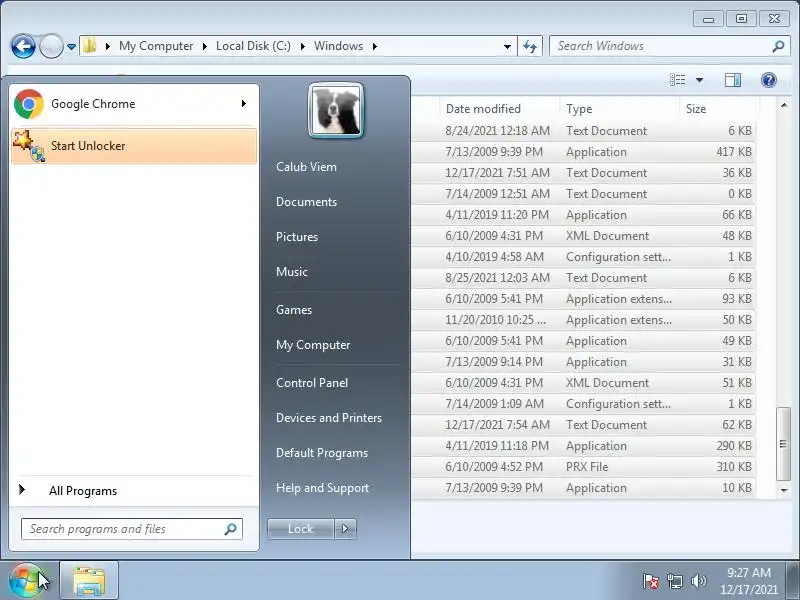Click the Lock button

(301, 529)
